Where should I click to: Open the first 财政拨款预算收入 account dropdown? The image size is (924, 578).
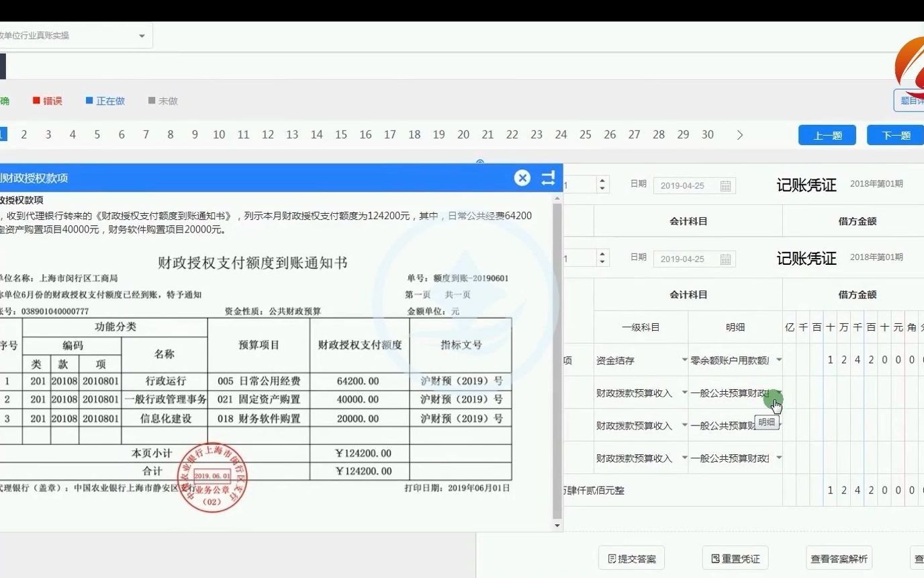(x=684, y=393)
